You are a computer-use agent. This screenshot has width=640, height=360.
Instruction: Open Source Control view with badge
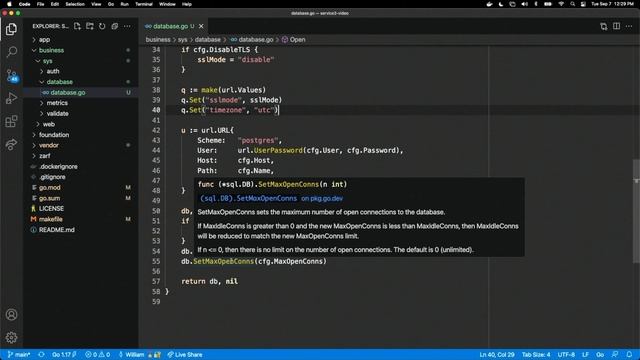tap(11, 75)
